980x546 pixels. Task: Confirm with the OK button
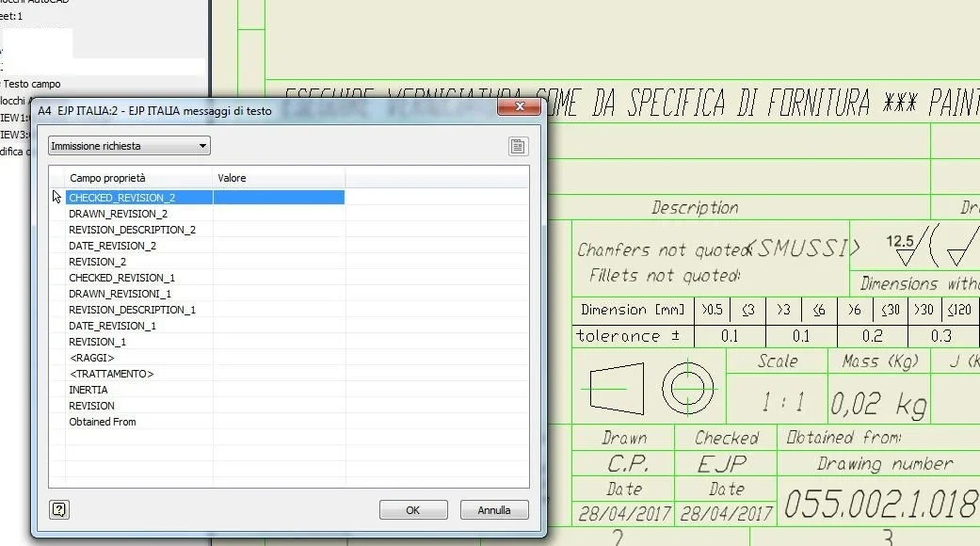[x=413, y=510]
